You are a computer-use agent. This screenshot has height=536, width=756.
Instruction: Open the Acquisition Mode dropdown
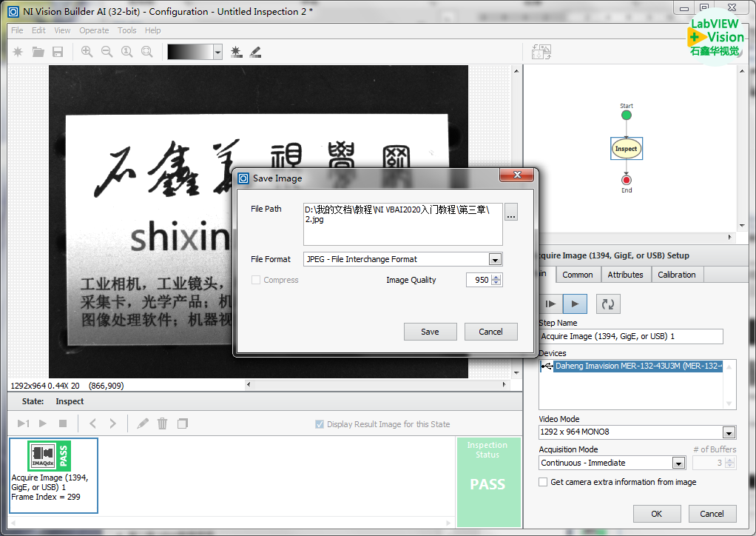[678, 463]
